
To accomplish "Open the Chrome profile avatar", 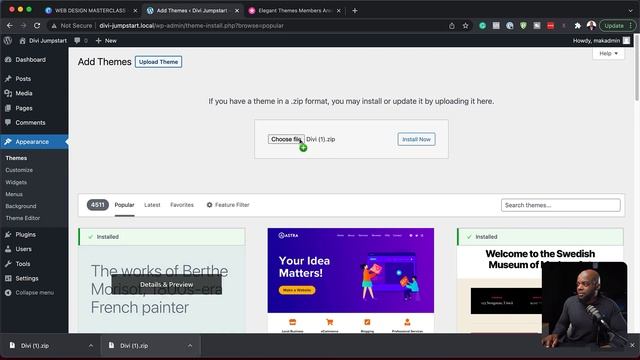I will (x=591, y=26).
